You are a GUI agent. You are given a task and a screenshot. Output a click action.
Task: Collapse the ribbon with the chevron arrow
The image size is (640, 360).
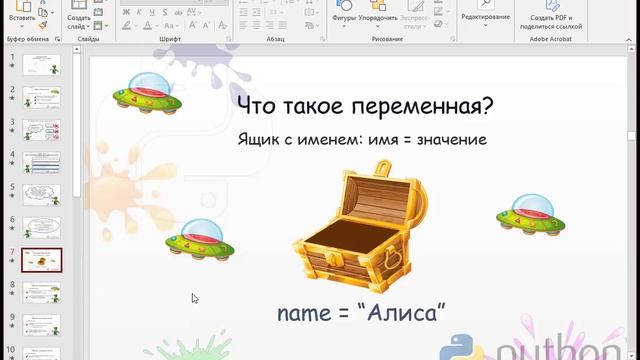[629, 39]
